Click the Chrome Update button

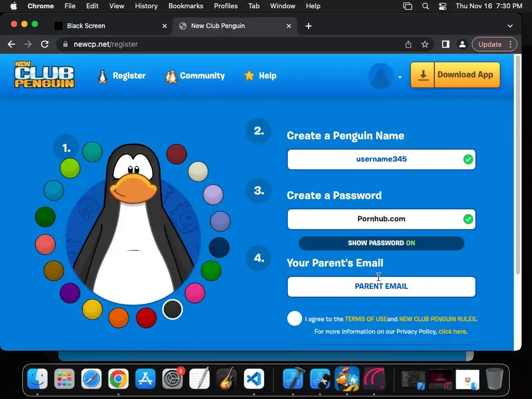490,44
